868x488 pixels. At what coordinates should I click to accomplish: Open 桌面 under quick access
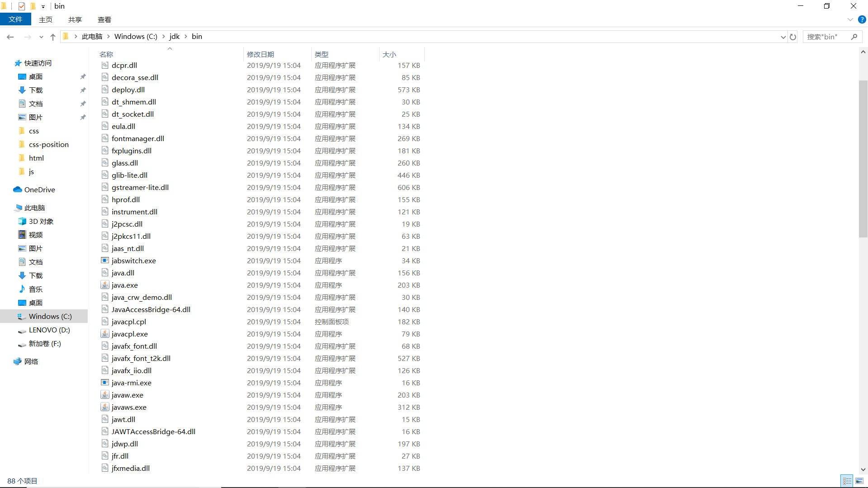[x=36, y=76]
